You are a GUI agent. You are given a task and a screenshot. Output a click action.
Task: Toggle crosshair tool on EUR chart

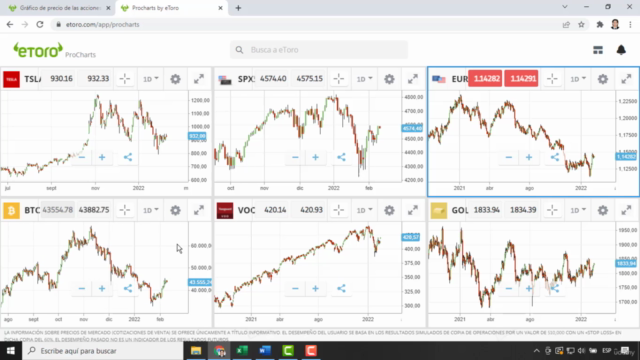(552, 79)
